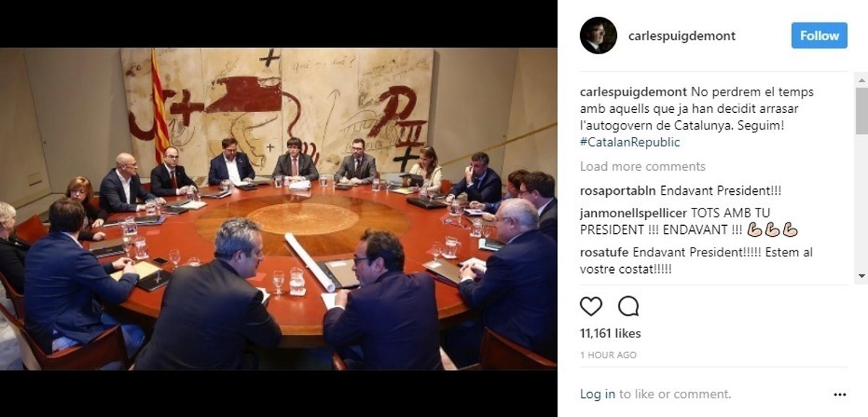Open rosatufe commenter profile
868x417 pixels.
605,252
